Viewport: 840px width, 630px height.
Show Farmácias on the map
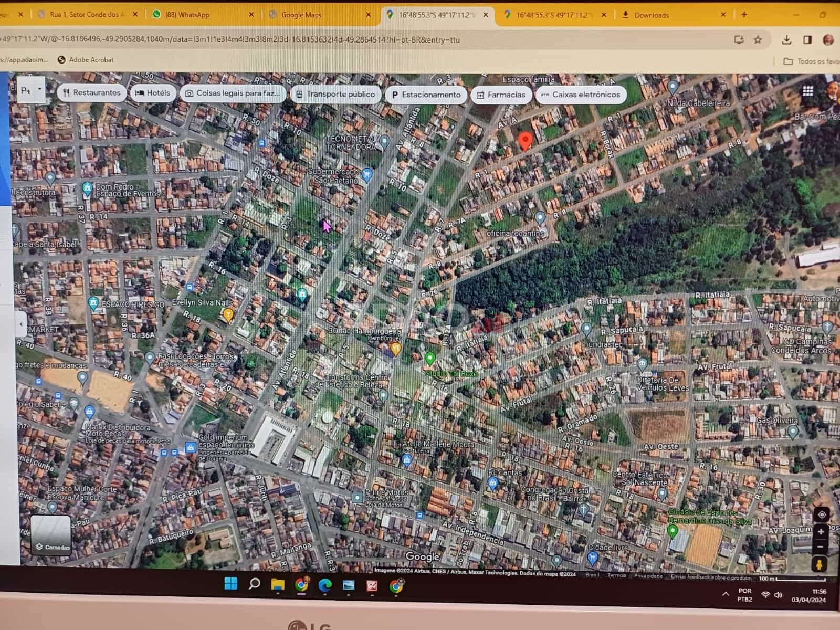501,94
